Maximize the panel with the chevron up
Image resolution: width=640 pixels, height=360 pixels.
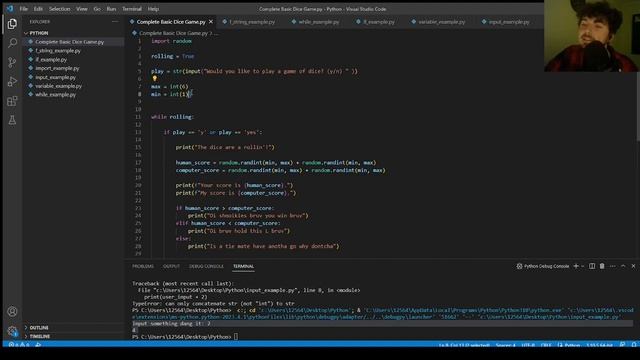[623, 266]
